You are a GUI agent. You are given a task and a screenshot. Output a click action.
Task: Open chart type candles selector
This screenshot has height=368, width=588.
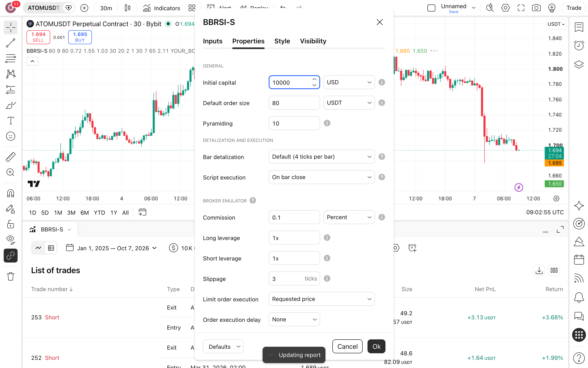128,8
